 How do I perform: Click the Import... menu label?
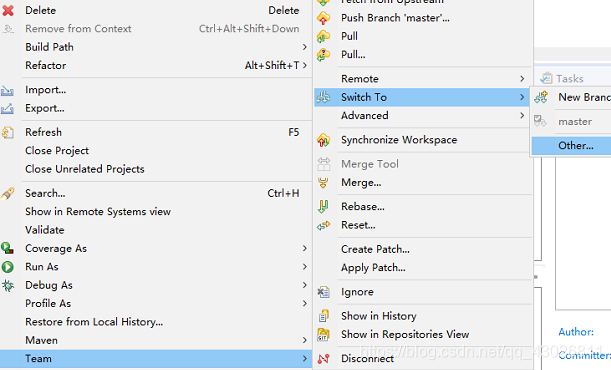point(46,90)
